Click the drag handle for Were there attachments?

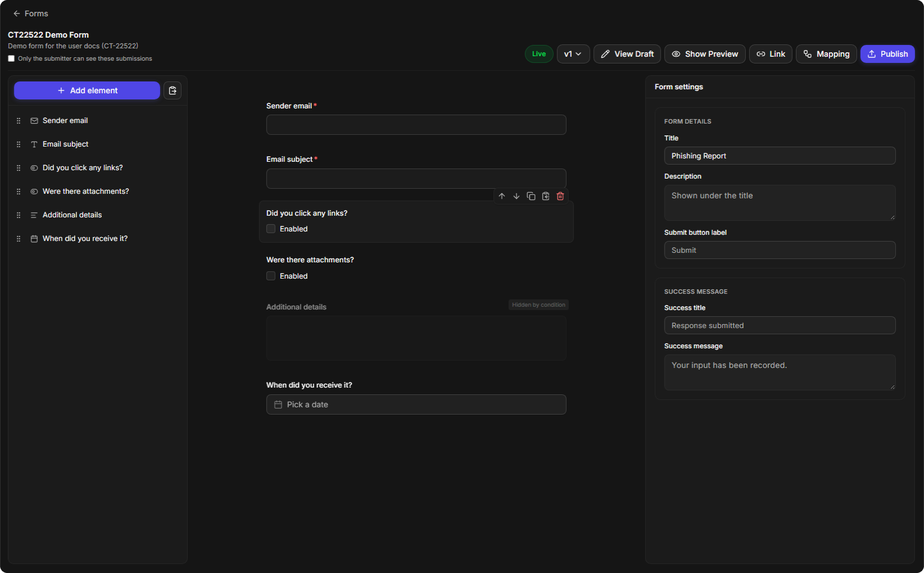pyautogui.click(x=19, y=192)
